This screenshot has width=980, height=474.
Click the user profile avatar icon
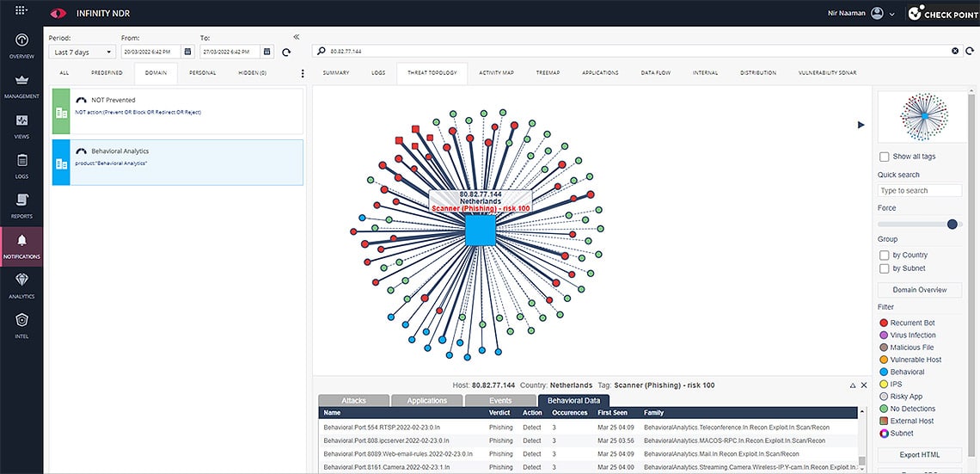tap(877, 13)
